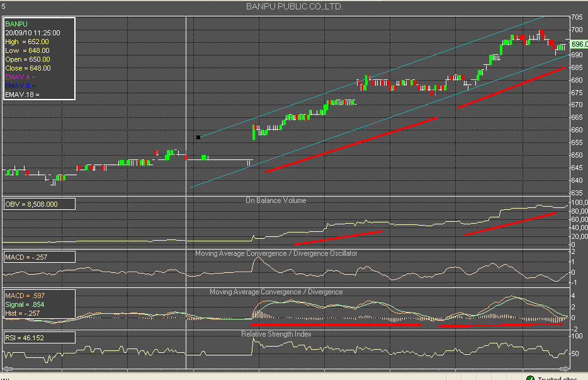This screenshot has width=588, height=380.
Task: Click the Relative Strength Index panel title
Action: [x=276, y=334]
